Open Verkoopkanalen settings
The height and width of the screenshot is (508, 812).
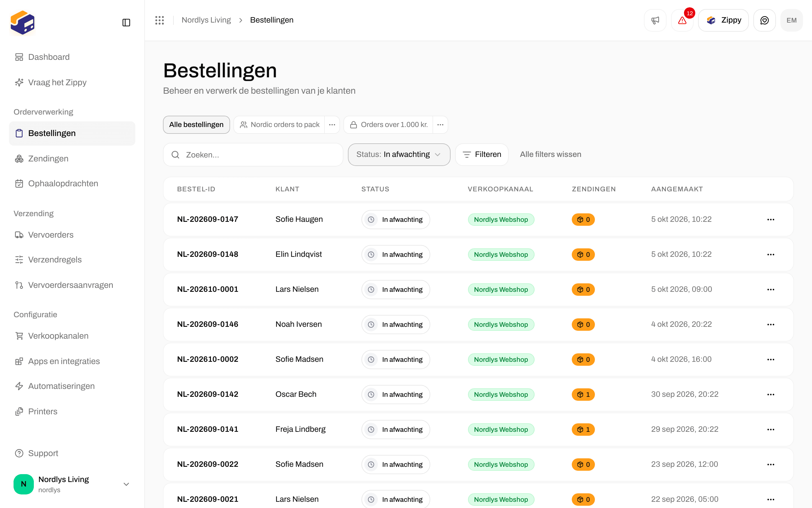72,336
